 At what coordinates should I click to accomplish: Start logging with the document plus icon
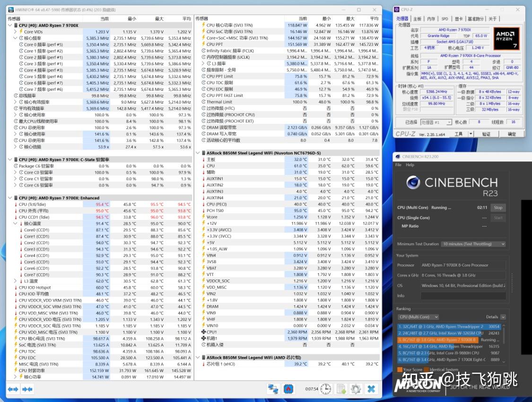point(341,389)
